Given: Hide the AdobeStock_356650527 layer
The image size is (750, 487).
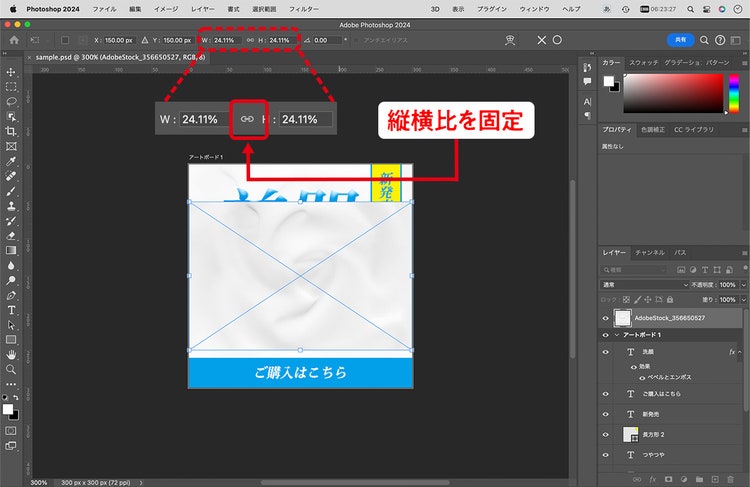Looking at the screenshot, I should click(606, 318).
